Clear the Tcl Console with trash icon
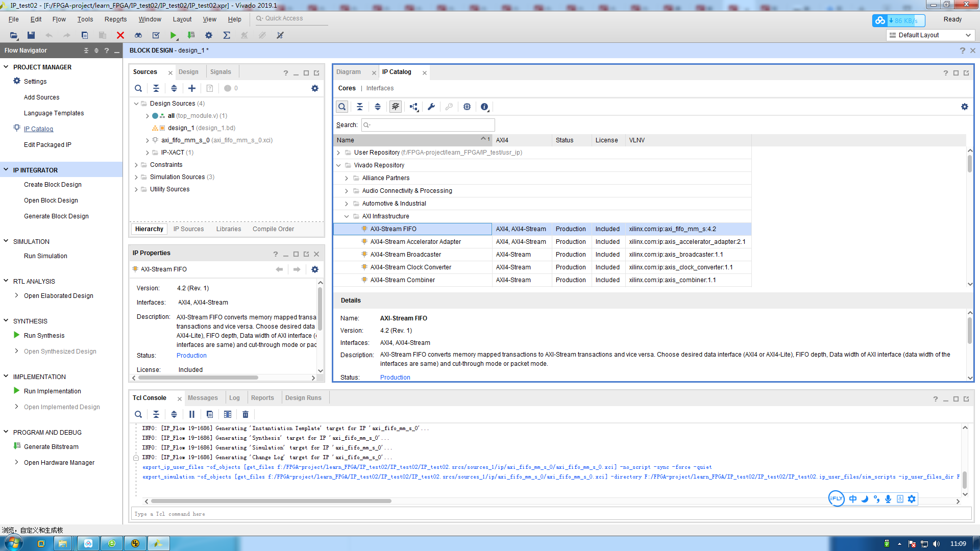The width and height of the screenshot is (980, 551). pos(246,414)
